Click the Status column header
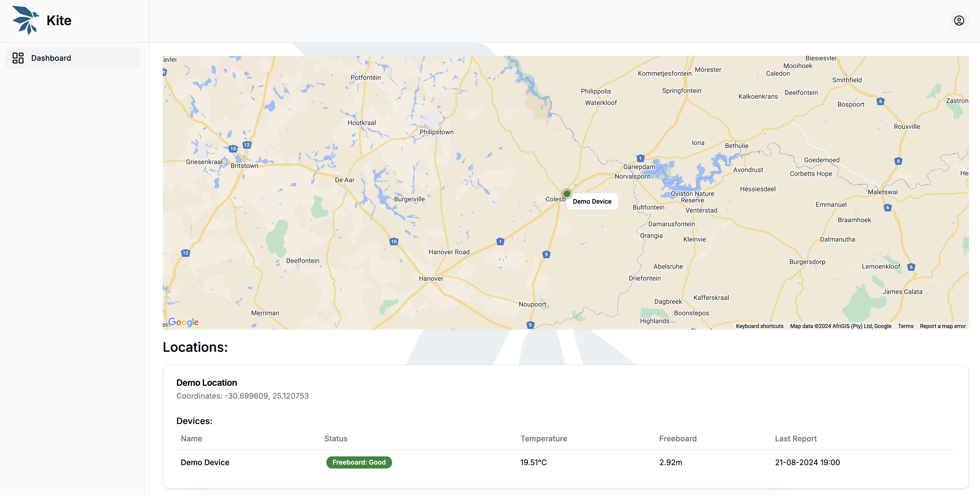 336,438
